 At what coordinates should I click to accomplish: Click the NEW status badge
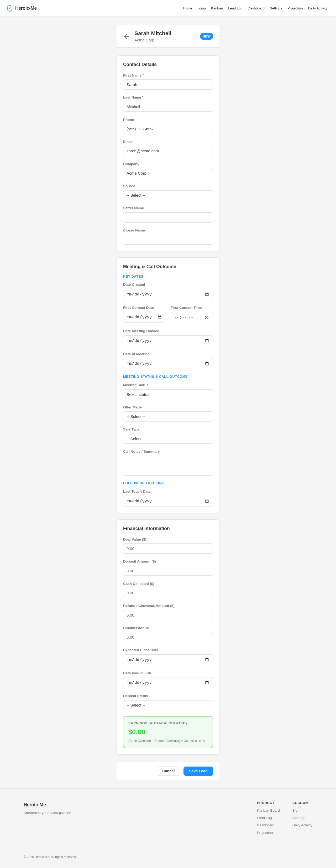[207, 36]
